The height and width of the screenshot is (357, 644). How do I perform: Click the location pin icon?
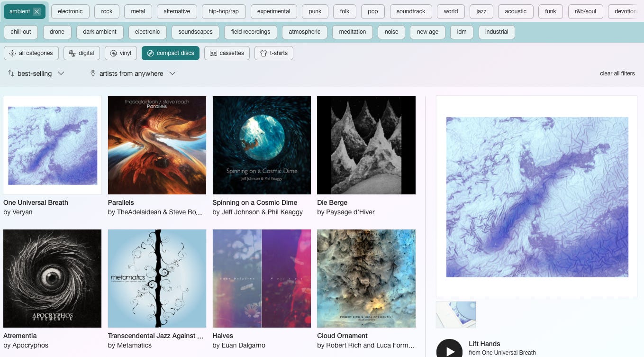pos(93,73)
